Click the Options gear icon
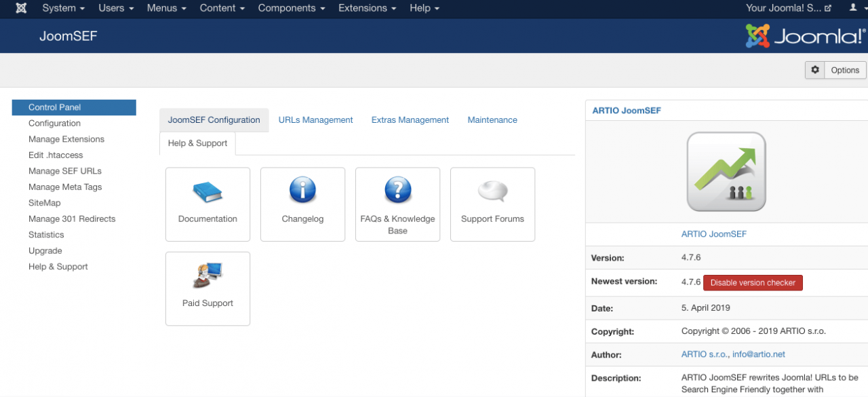This screenshot has width=868, height=397. coord(815,70)
